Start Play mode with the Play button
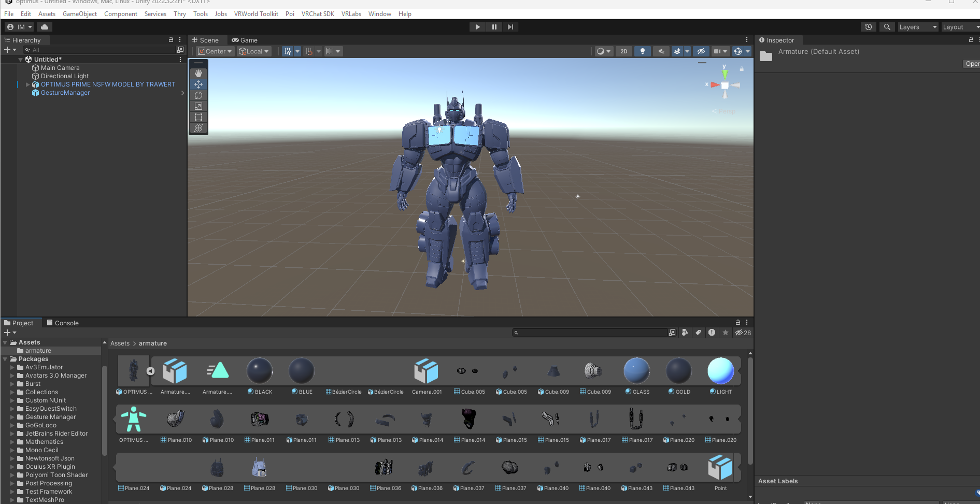 coord(477,27)
